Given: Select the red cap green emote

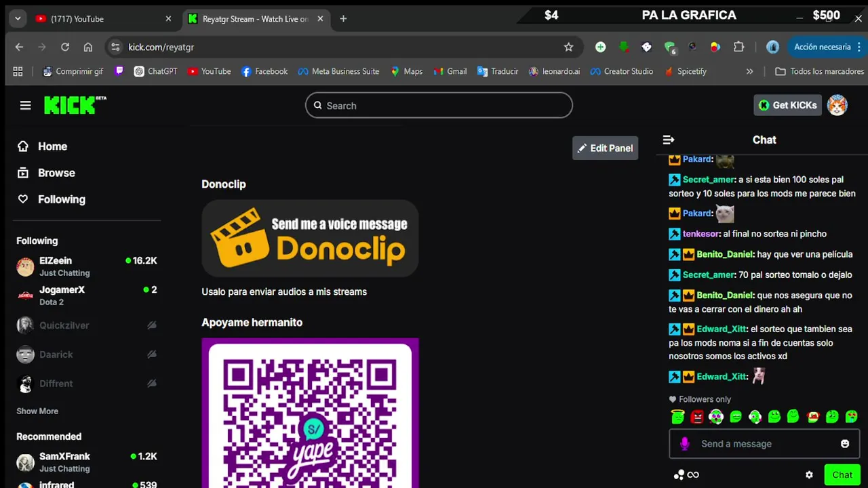Looking at the screenshot, I should [813, 417].
